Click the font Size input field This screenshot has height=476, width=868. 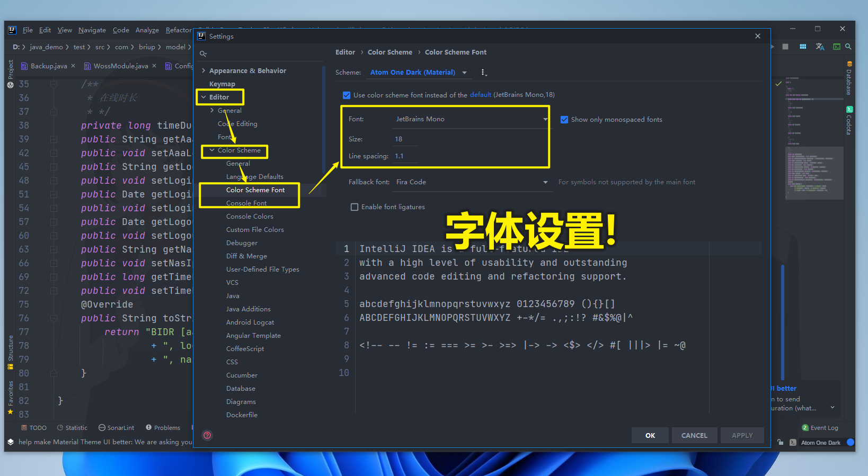pos(405,139)
